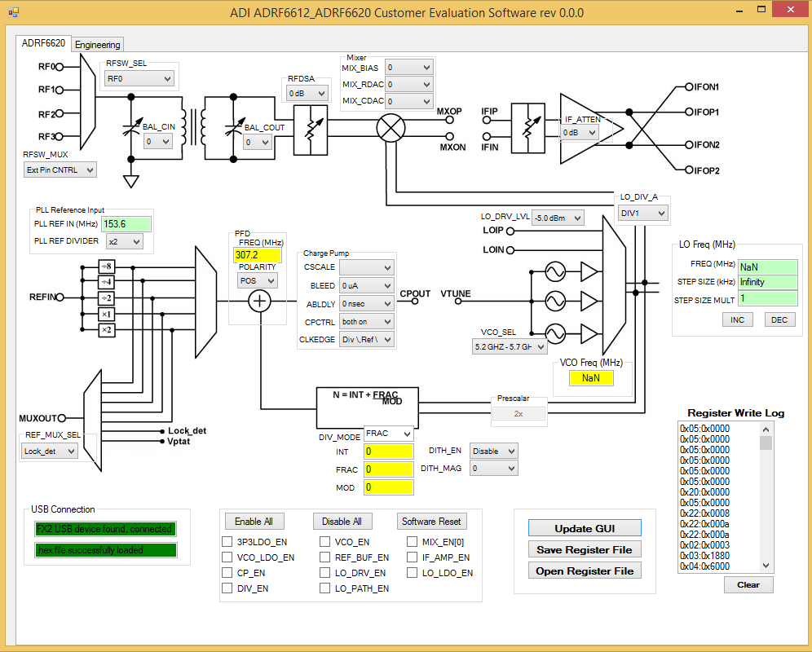This screenshot has width=812, height=652.
Task: Open the LO_DIV_A DIV1 dropdown
Action: point(642,213)
